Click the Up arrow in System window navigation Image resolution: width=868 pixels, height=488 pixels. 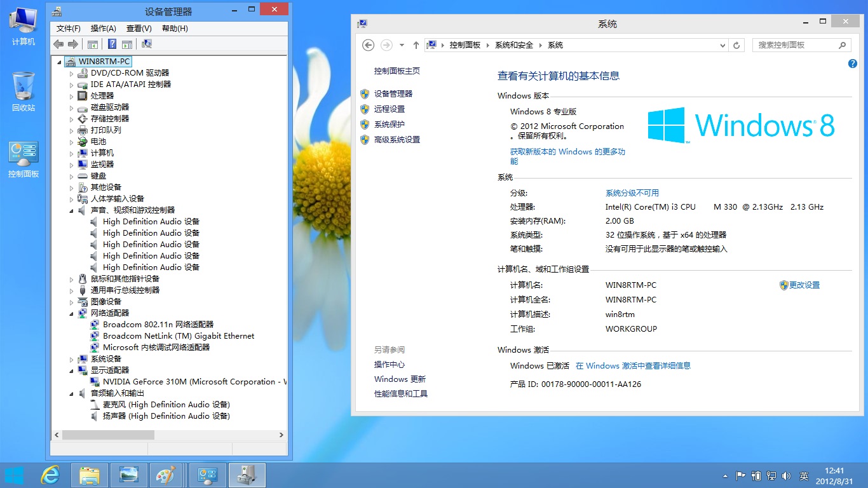[416, 45]
